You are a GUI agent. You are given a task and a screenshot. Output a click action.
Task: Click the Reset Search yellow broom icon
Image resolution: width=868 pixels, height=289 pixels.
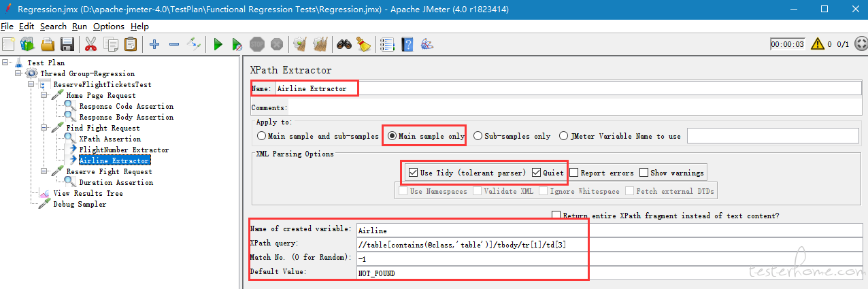(x=363, y=44)
